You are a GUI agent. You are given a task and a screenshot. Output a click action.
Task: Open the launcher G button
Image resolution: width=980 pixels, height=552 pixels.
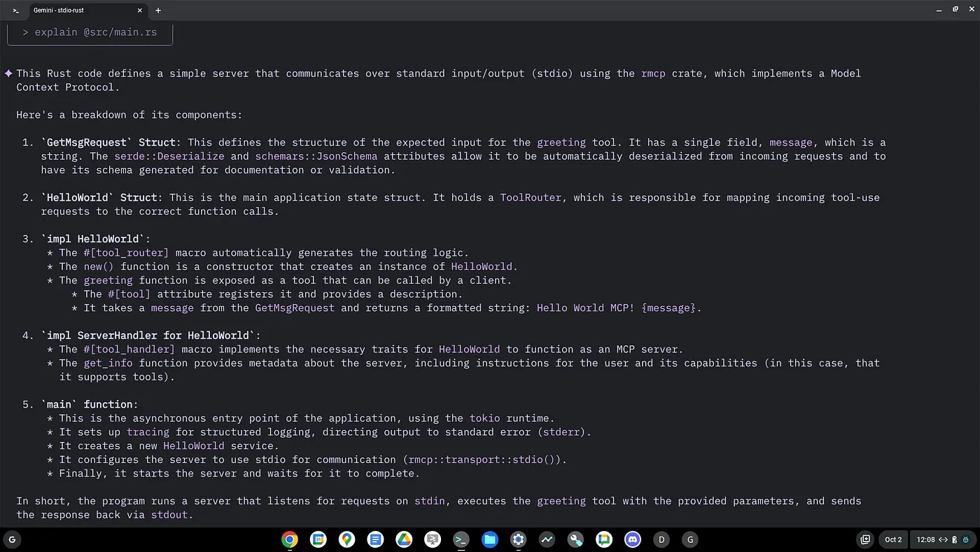(12, 539)
